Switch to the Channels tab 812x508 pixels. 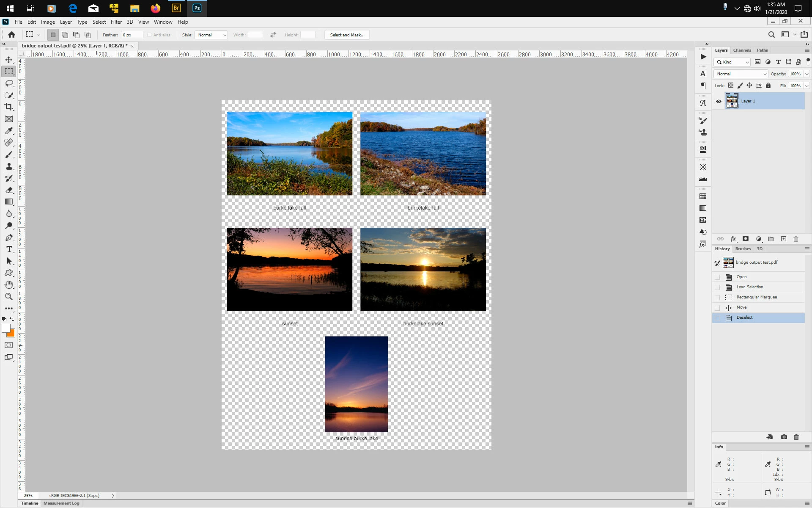click(x=742, y=50)
